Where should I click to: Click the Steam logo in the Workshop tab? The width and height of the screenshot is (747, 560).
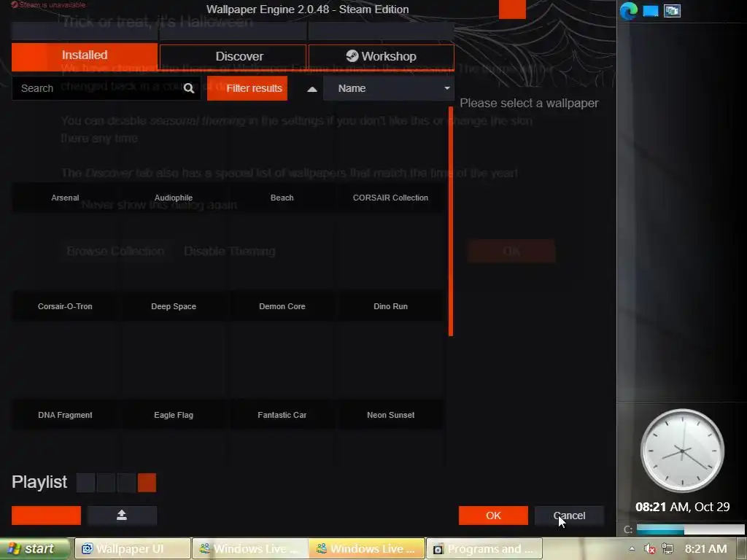[x=352, y=56]
